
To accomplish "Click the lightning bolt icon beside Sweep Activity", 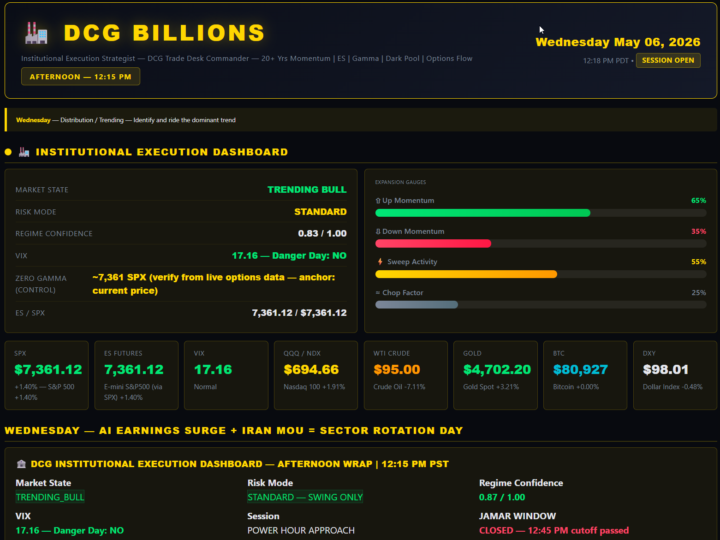I will tap(380, 262).
